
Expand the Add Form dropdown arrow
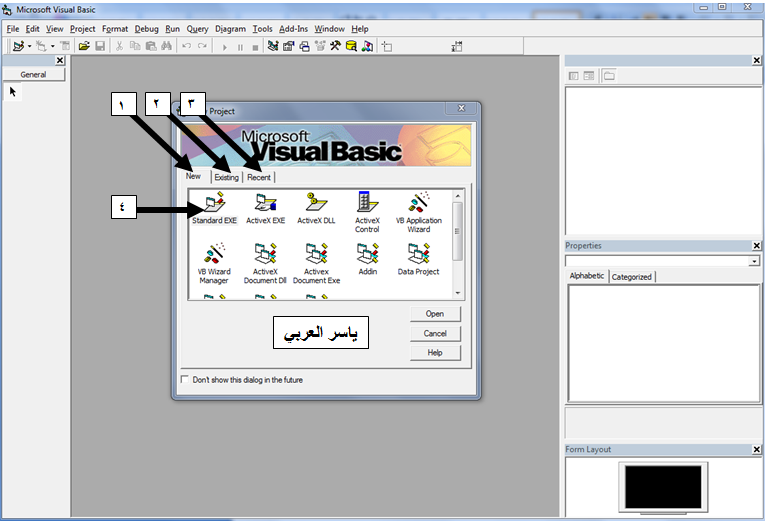[52, 47]
